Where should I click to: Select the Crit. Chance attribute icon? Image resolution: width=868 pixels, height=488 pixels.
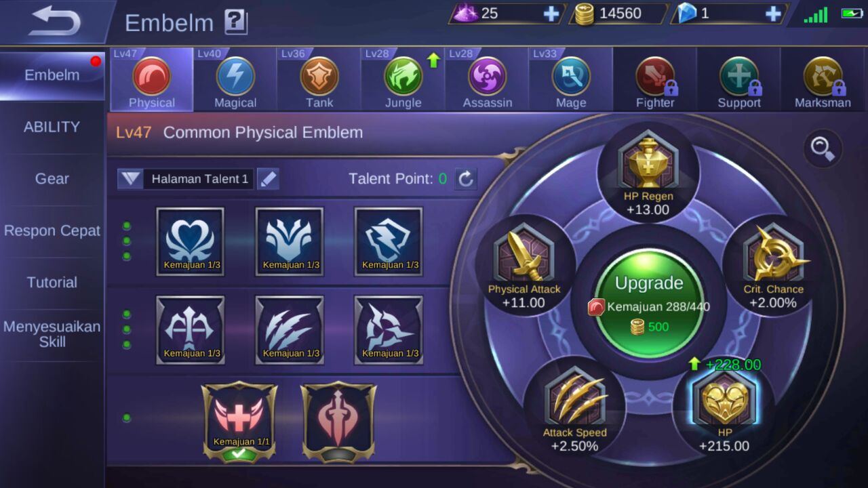773,252
